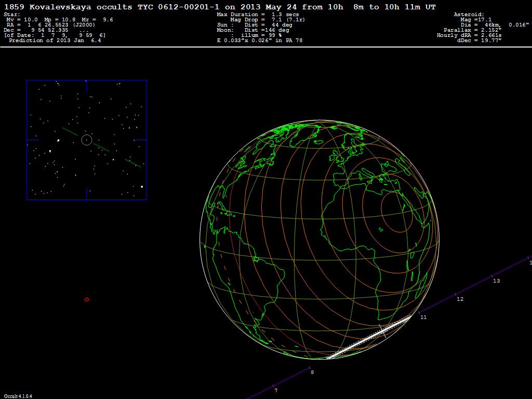Click the "dDec = 19.77"" value

coord(480,41)
